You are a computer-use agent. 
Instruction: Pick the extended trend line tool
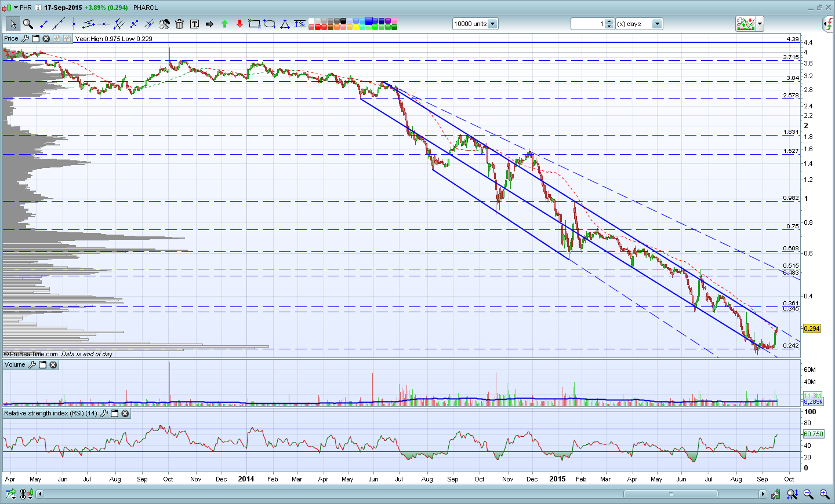pyautogui.click(x=59, y=24)
